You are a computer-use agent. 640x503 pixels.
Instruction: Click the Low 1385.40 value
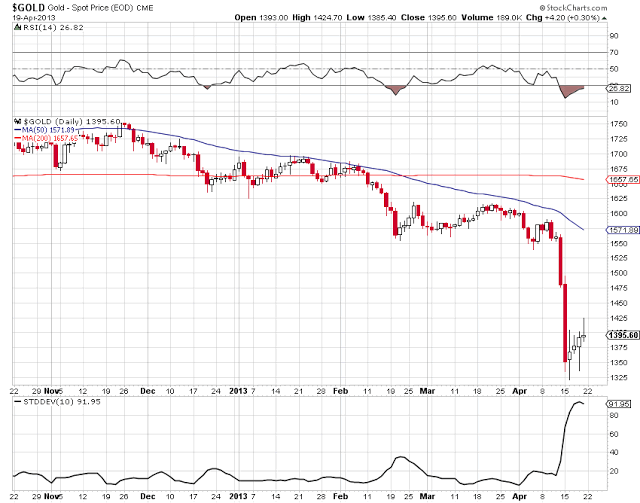pyautogui.click(x=371, y=18)
